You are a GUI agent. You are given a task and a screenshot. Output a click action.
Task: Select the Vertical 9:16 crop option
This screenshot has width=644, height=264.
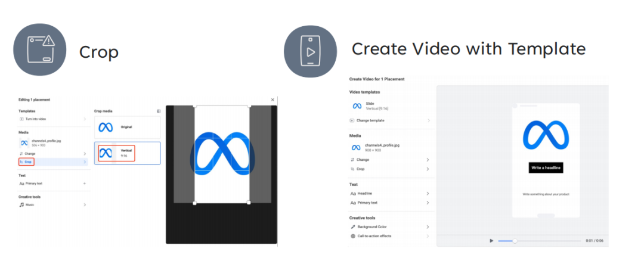click(128, 153)
